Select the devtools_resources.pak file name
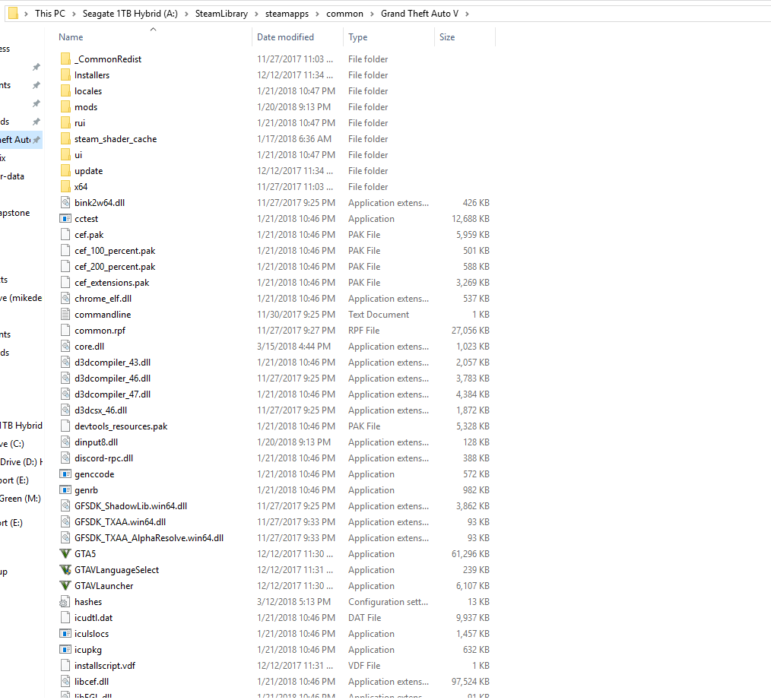This screenshot has height=700, width=771. [x=120, y=426]
